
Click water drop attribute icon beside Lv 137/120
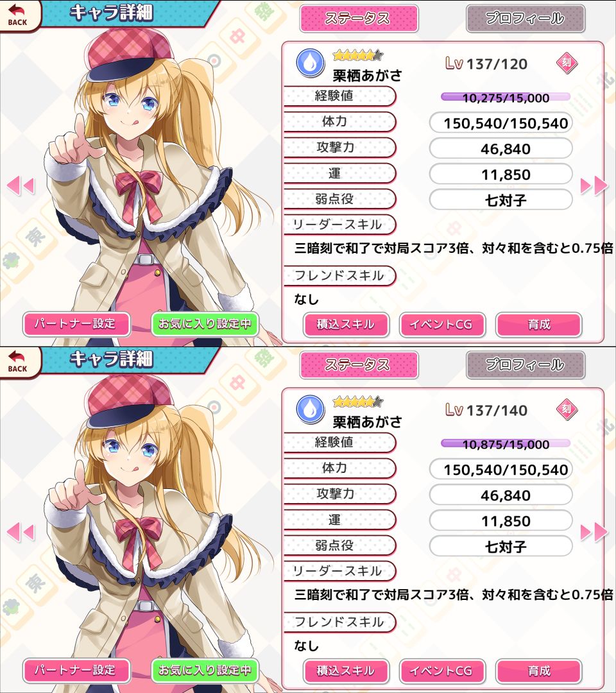[310, 63]
